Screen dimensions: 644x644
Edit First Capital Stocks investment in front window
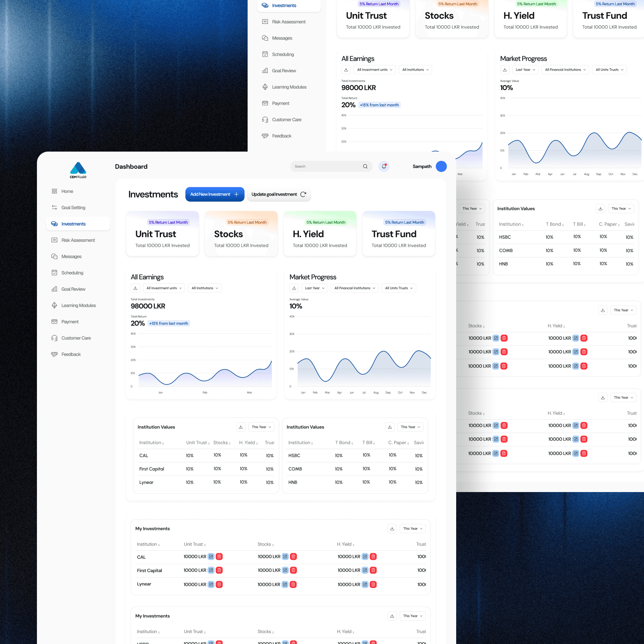click(285, 570)
